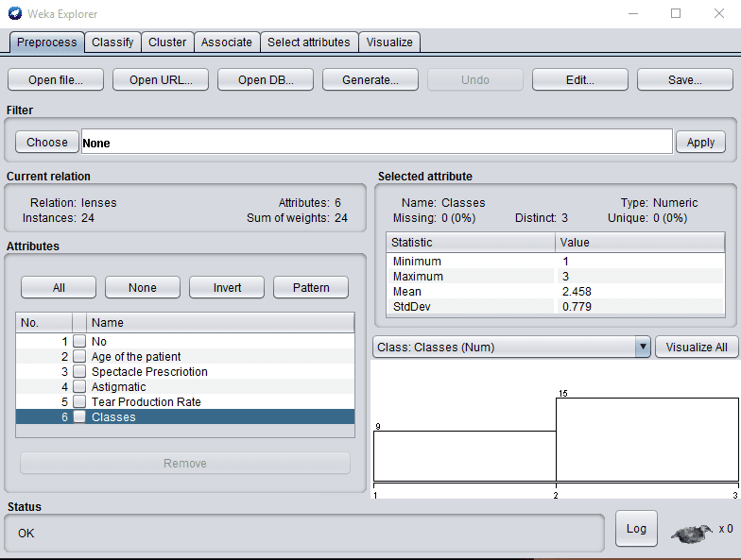741x560 pixels.
Task: Go to the Visualize tab
Action: click(389, 42)
